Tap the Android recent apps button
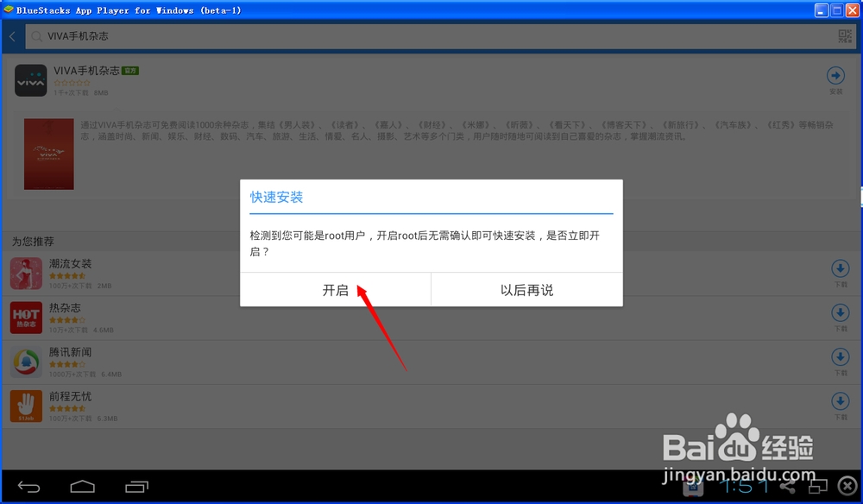 point(136,487)
